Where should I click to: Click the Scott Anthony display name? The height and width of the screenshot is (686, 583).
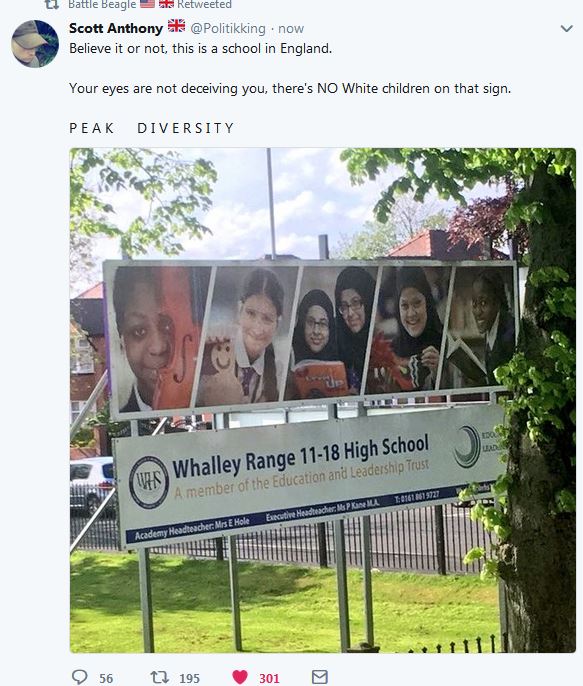[x=116, y=28]
